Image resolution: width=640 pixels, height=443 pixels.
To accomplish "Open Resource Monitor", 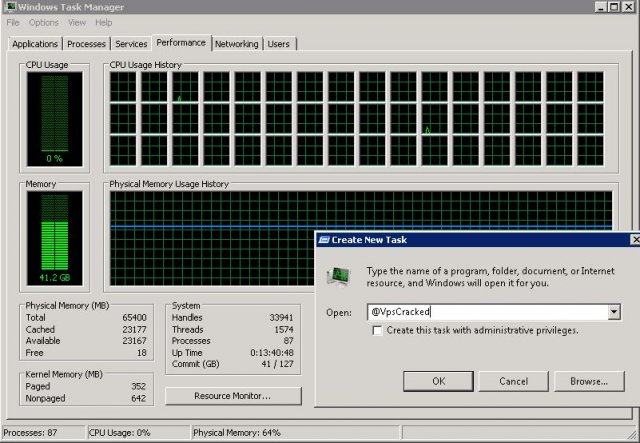I will (232, 396).
